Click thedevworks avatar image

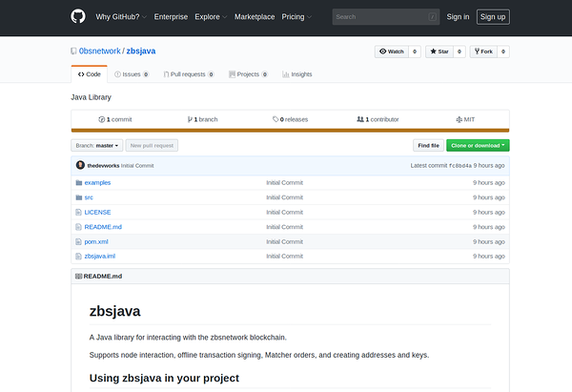coord(80,165)
